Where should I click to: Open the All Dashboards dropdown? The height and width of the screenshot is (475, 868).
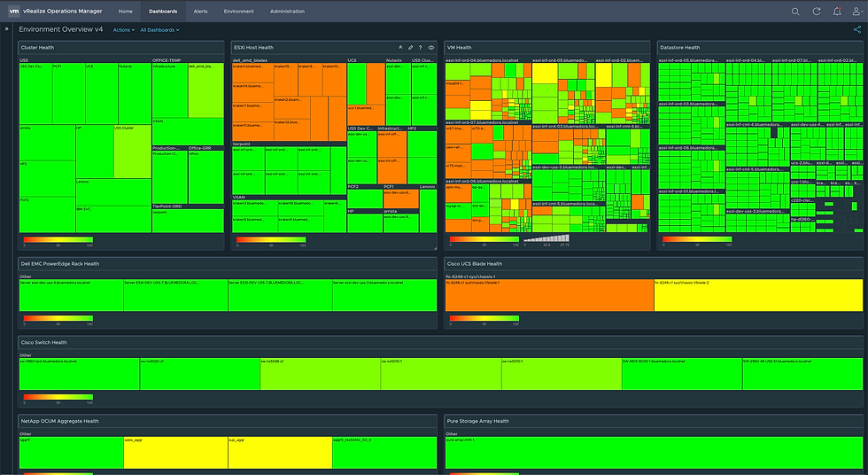point(159,30)
